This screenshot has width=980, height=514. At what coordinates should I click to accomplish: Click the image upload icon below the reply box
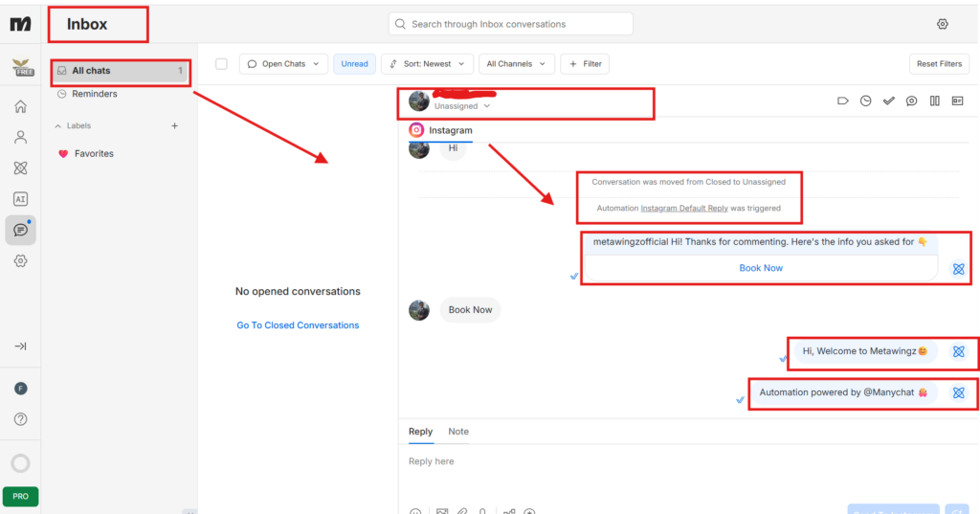442,511
